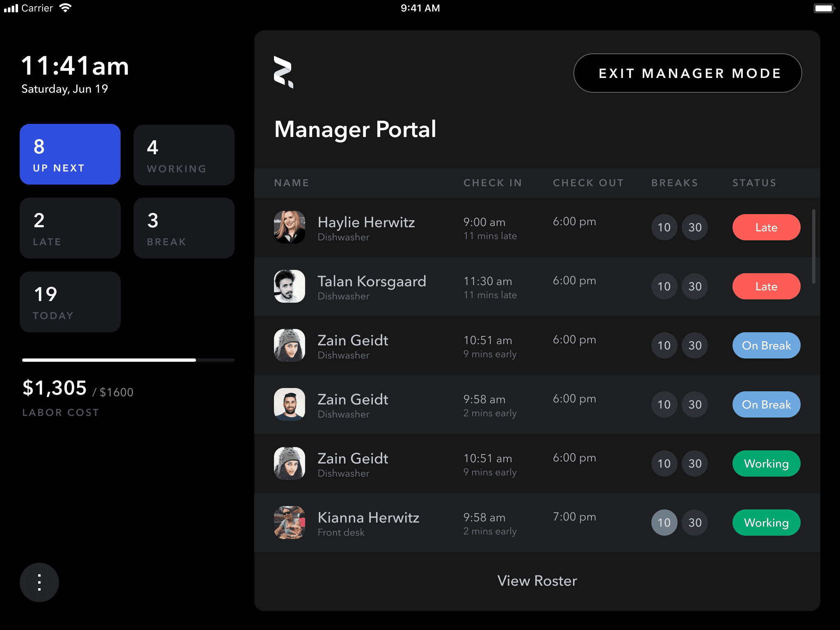Viewport: 840px width, 630px height.
Task: Sort by the Check Out column header
Action: [x=588, y=183]
